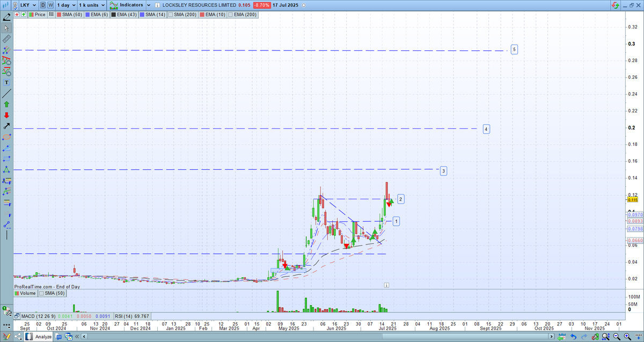Click the info marker under July 2025 candles
The height and width of the screenshot is (342, 644).
[386, 286]
